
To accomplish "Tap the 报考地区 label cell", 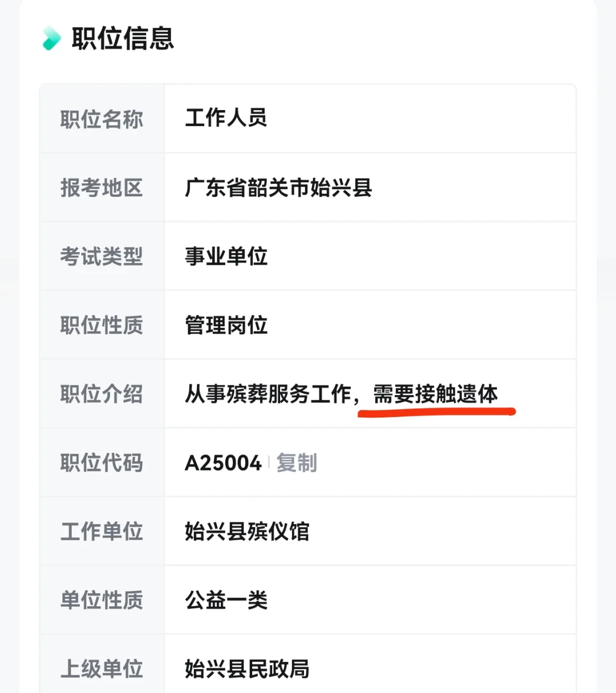I will 102,188.
